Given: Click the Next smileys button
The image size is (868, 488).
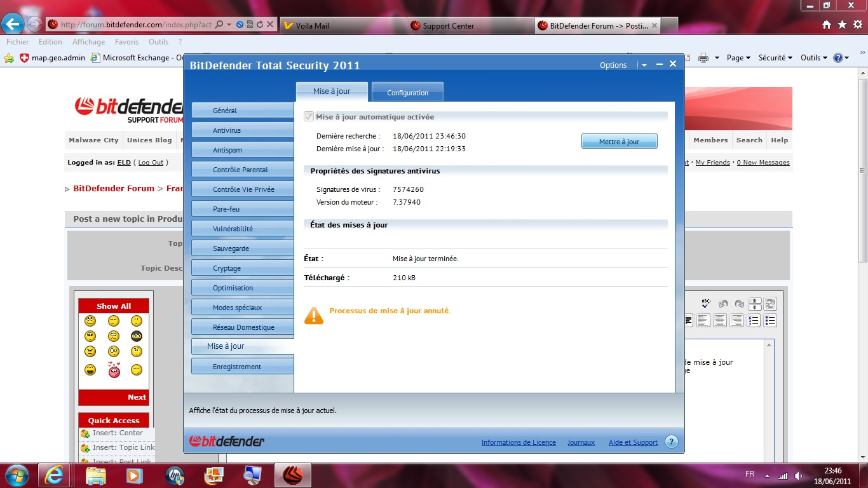Looking at the screenshot, I should click(x=137, y=397).
